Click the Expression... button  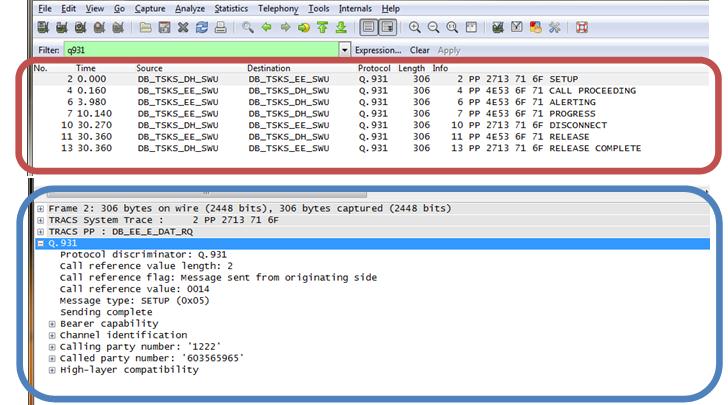[378, 50]
